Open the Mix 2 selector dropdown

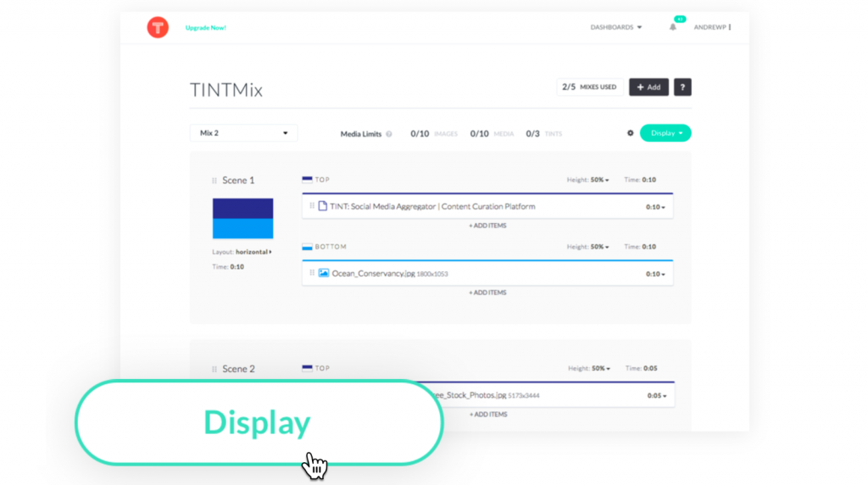pyautogui.click(x=243, y=133)
